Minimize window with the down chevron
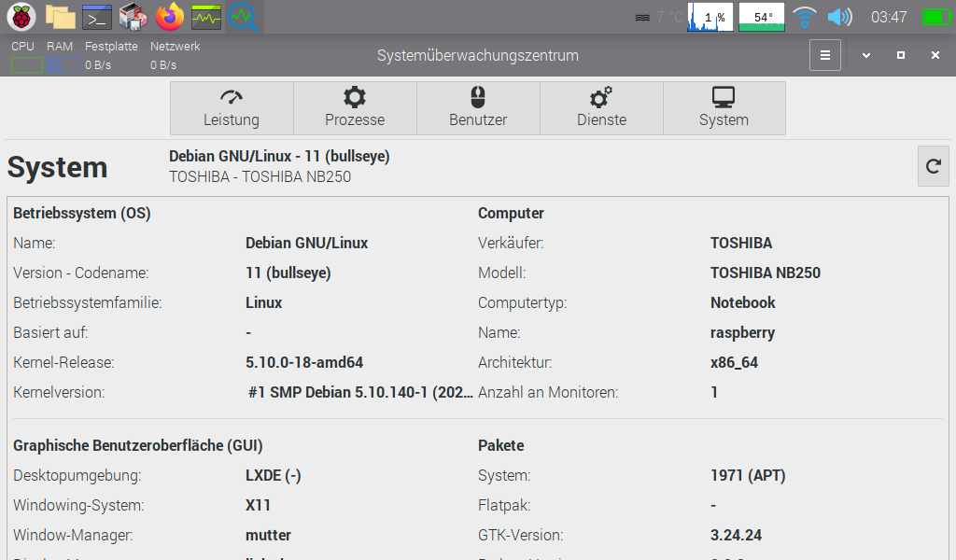956x560 pixels. pos(865,55)
